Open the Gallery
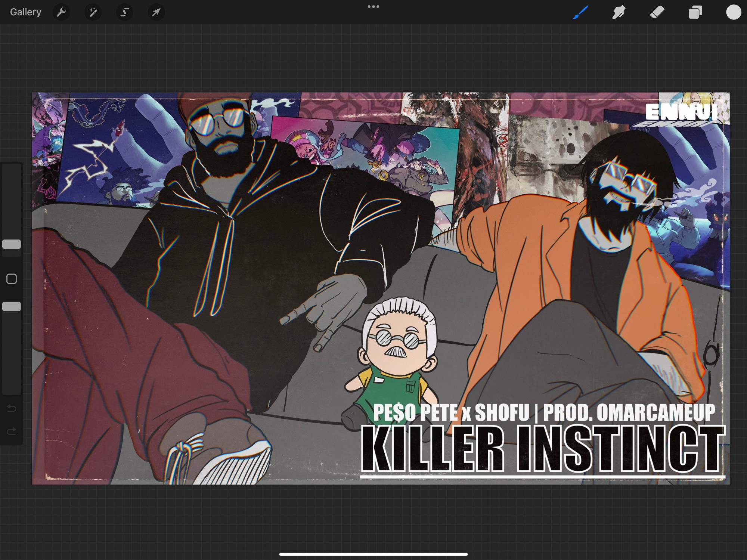The image size is (747, 560). click(25, 12)
